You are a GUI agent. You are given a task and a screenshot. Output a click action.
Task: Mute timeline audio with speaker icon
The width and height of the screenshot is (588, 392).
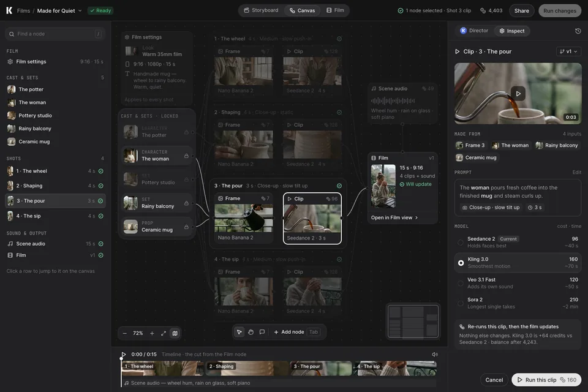pyautogui.click(x=435, y=355)
